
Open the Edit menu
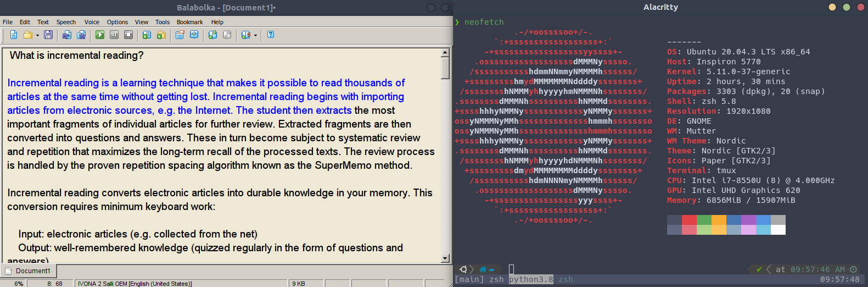25,22
